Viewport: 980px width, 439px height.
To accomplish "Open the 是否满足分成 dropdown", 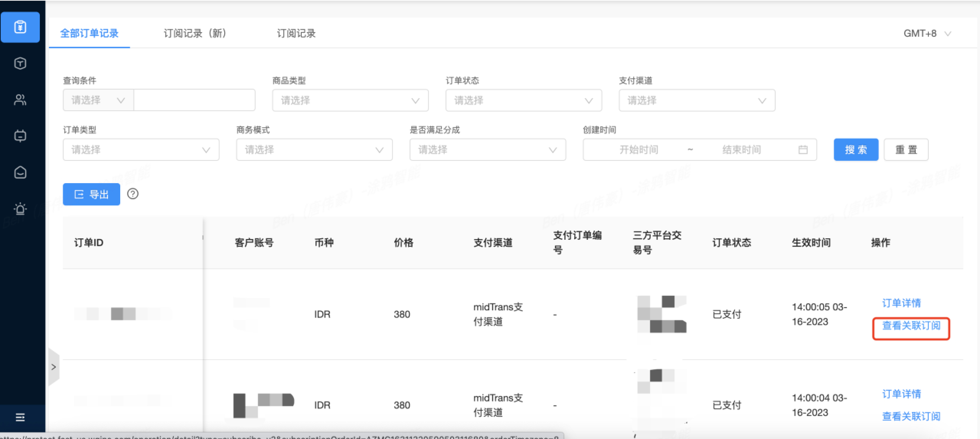I will tap(488, 150).
